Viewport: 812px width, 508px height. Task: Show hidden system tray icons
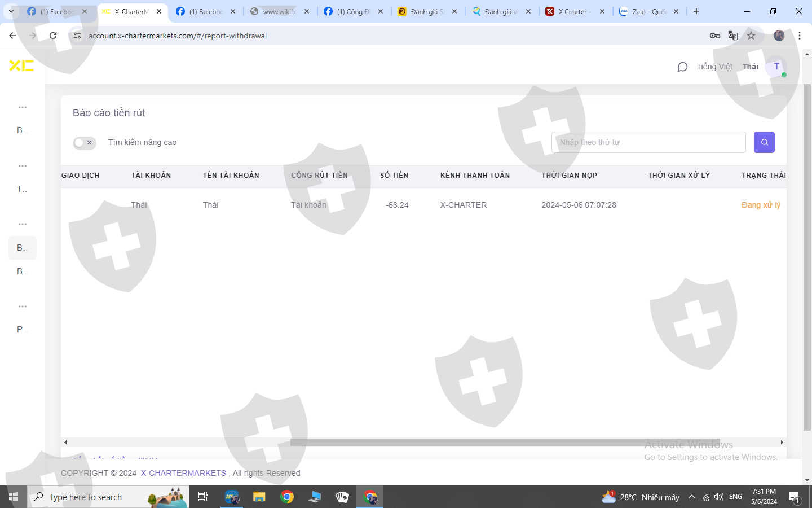click(x=692, y=497)
